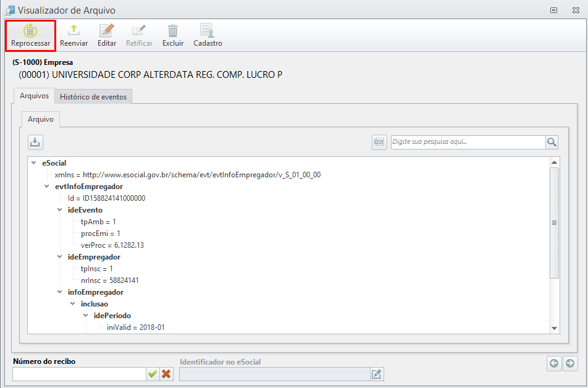Click the Visualizador de Arquivo window icon
Screen dimensions: 588x388
10,10
